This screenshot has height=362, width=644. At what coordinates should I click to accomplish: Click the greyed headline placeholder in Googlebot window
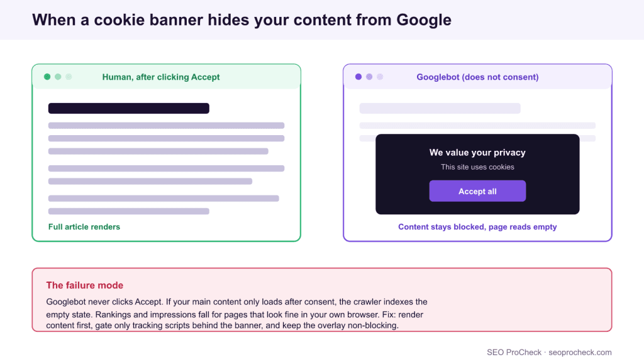(440, 108)
